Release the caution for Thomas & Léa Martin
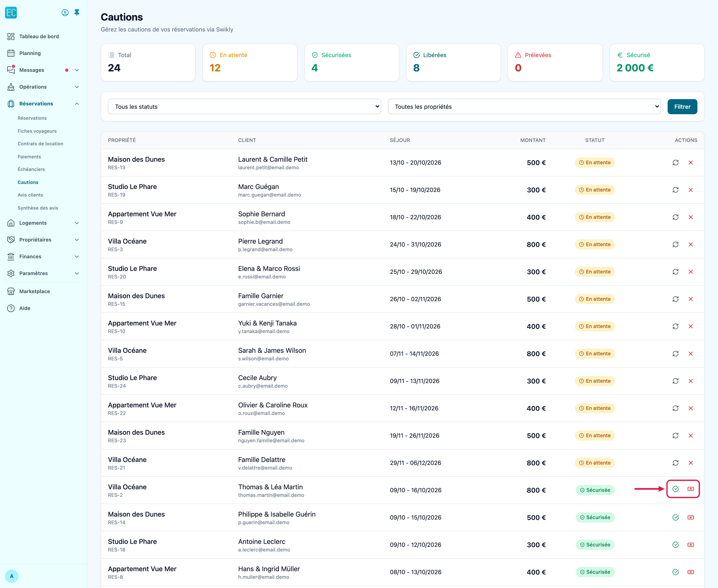Viewport: 718px width, 588px height. [675, 489]
